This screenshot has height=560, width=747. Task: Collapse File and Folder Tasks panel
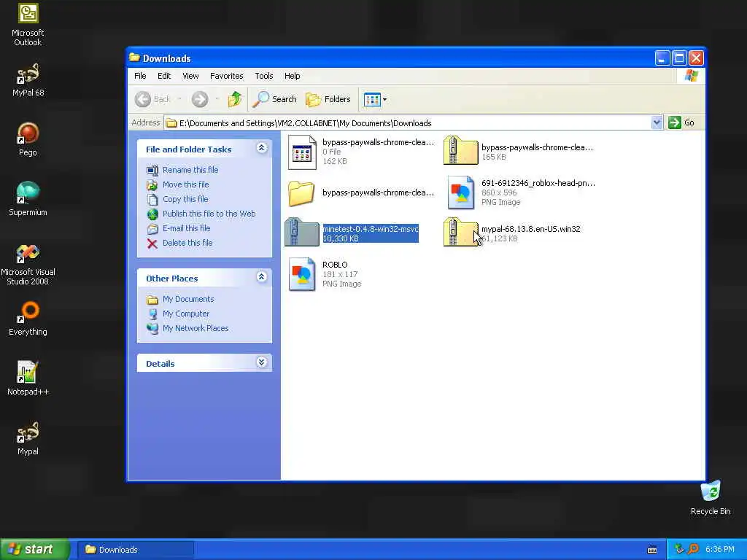coord(261,147)
